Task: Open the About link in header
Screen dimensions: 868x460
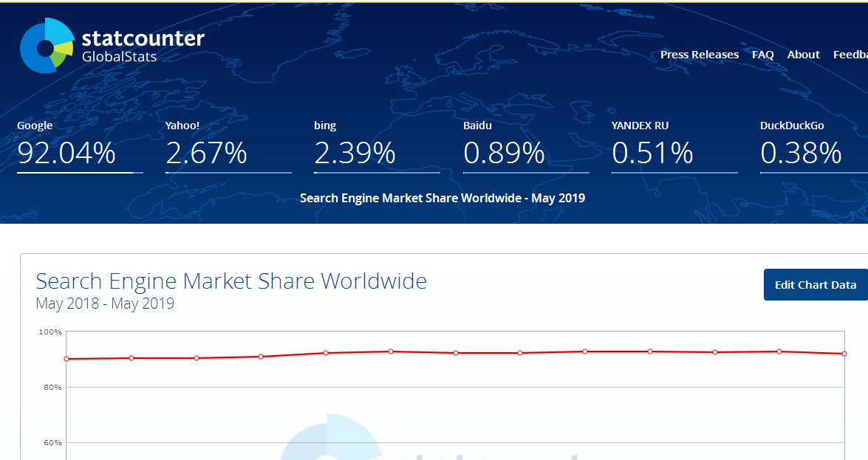Action: [x=803, y=55]
